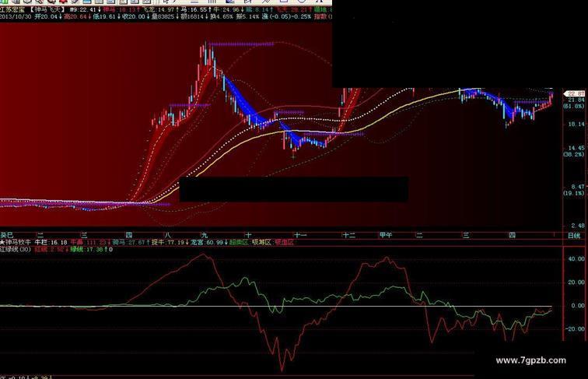Click the 8.47 price axis label
This screenshot has height=379, width=588.
point(578,187)
